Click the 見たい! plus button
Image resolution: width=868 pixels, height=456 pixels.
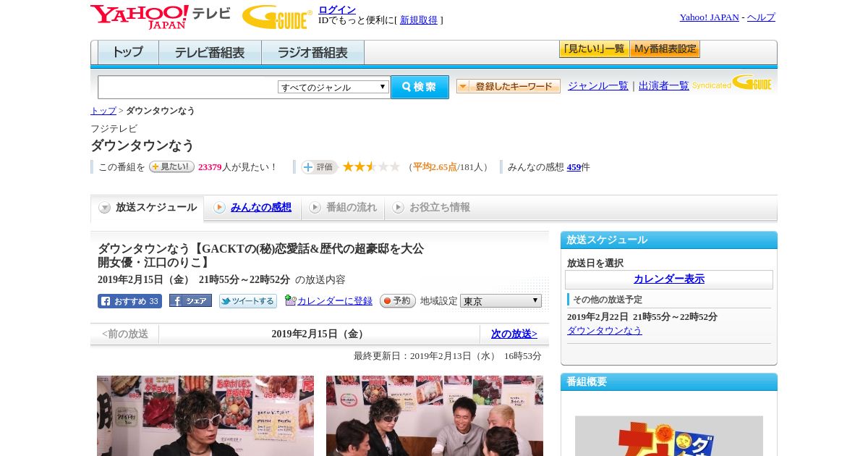pyautogui.click(x=171, y=166)
